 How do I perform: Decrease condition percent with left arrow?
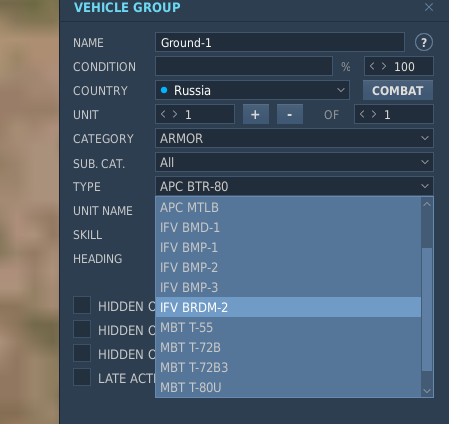tap(372, 66)
